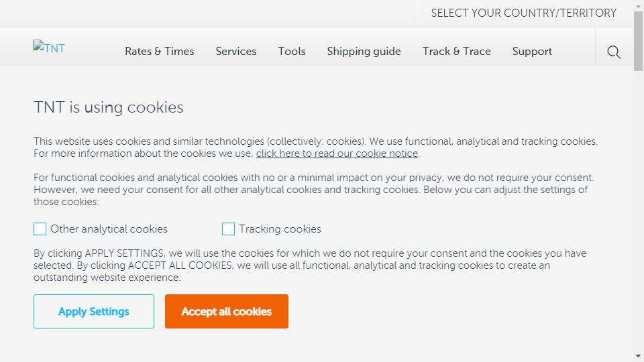644x362 pixels.
Task: Click the Accept all cookies button
Action: (227, 311)
